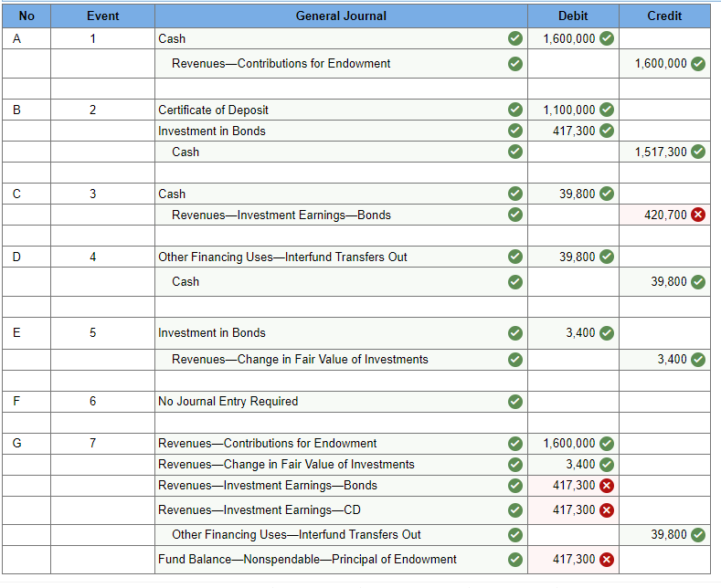Viewport: 721px width, 588px height.
Task: Select the 1,100,000 debit amount cell
Action: [573, 110]
